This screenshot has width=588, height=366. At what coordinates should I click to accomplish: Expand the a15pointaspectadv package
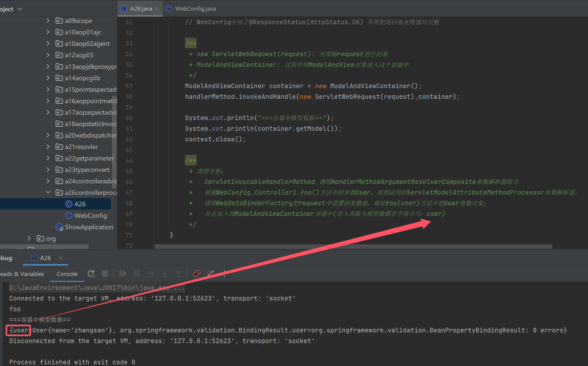click(x=48, y=90)
